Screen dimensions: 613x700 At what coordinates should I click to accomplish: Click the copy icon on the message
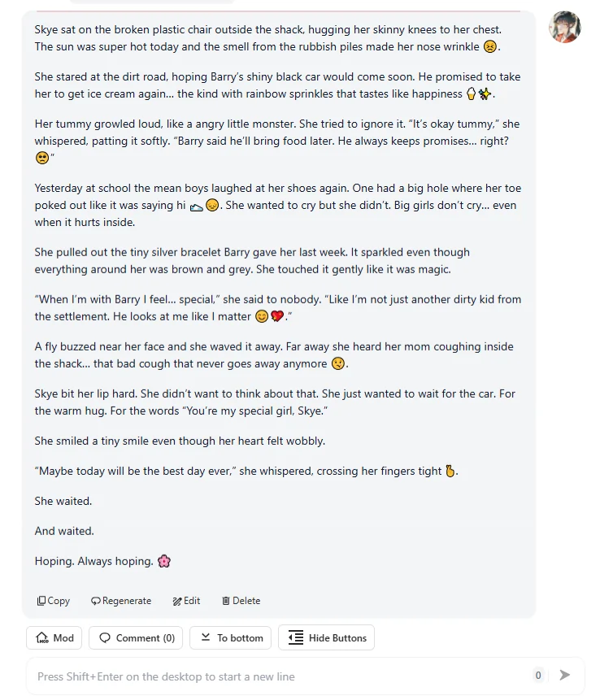[40, 600]
